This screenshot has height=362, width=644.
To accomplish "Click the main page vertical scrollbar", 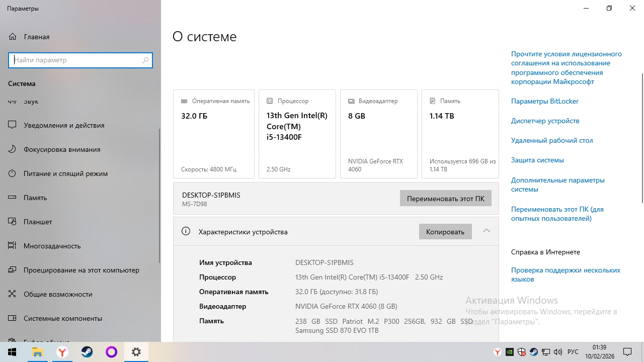I will pyautogui.click(x=642, y=138).
